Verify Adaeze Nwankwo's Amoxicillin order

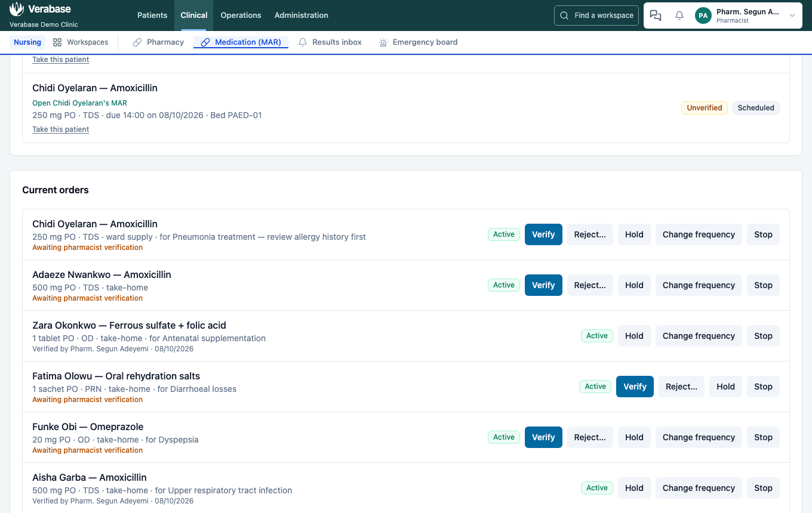pos(543,285)
